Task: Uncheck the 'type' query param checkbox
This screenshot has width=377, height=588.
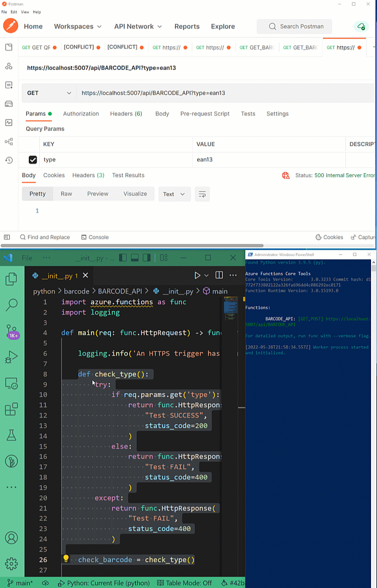Action: point(33,160)
